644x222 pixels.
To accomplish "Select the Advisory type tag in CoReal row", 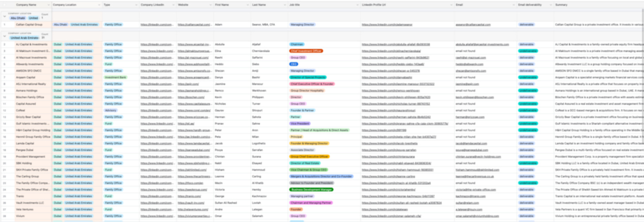I will tap(111, 111).
